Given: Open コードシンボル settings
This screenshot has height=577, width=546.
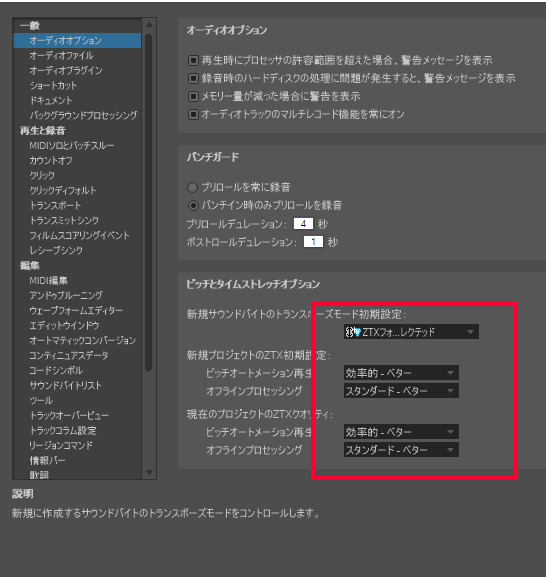Looking at the screenshot, I should tap(56, 371).
